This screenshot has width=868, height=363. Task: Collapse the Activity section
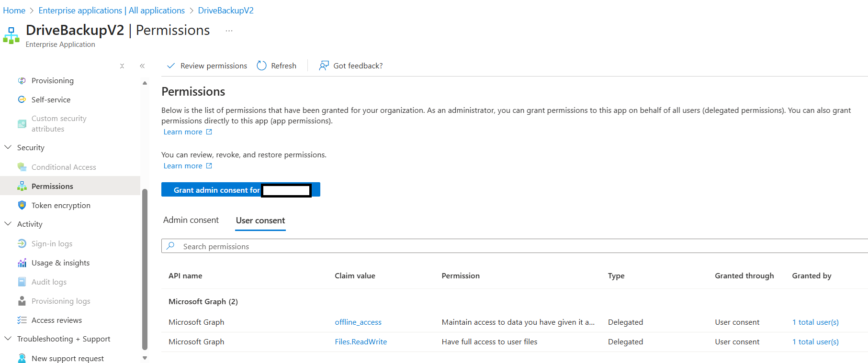coord(8,224)
